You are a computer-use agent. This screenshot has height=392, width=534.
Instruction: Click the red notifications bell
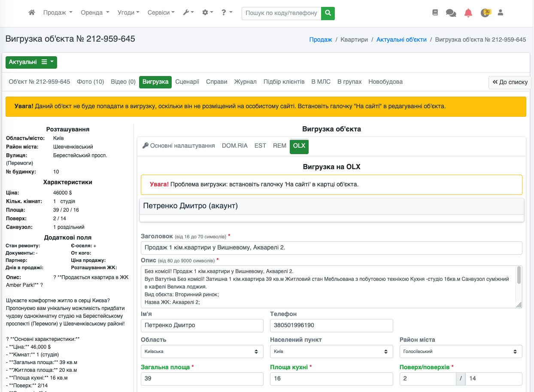coord(468,13)
